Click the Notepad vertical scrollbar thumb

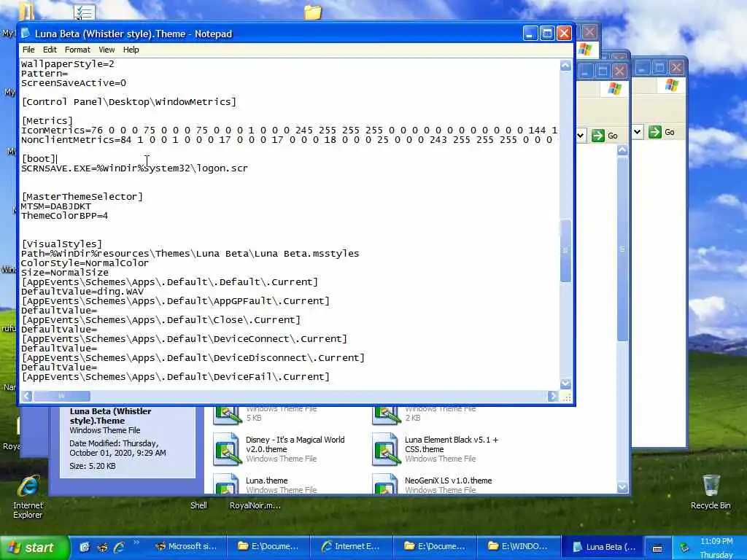565,251
